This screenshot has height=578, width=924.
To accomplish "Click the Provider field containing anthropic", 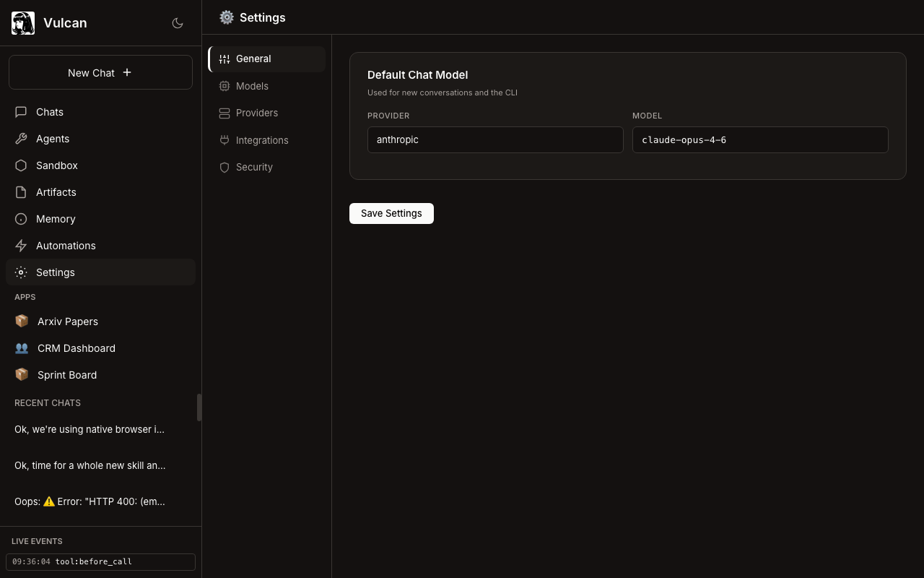I will (x=495, y=139).
